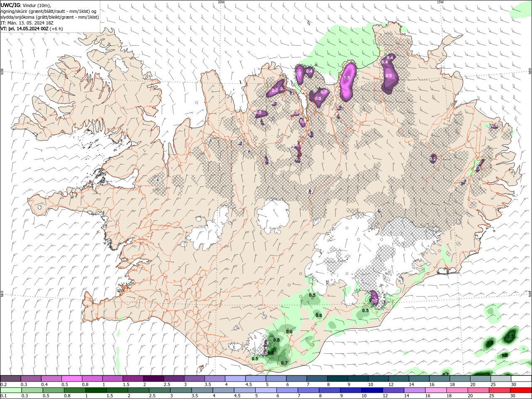Viewport: 532px width, 399px height.
Task: Select the 'IT: Mán. 13. 05. 2024 18Z' line
Action: pos(27,23)
